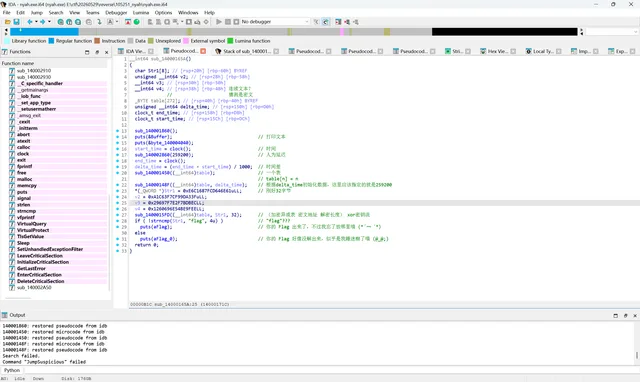
Task: Click the green circle toolbar icon
Action: 137,22
